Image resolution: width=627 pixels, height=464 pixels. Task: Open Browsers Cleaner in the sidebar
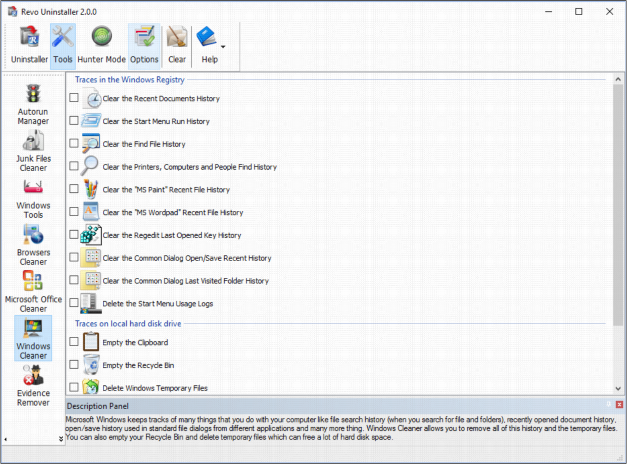[x=33, y=246]
